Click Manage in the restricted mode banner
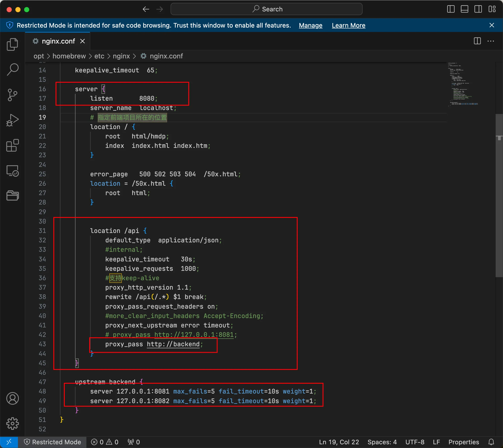503x448 pixels. tap(311, 25)
